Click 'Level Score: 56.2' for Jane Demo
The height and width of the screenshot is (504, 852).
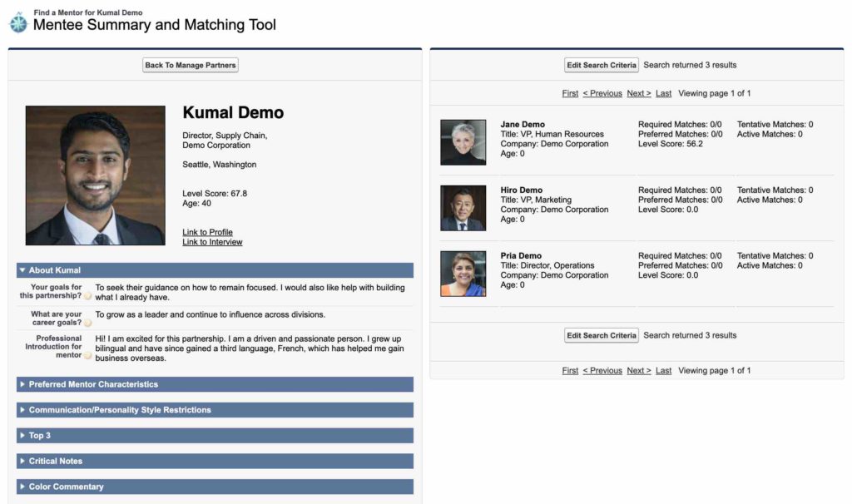pyautogui.click(x=671, y=144)
